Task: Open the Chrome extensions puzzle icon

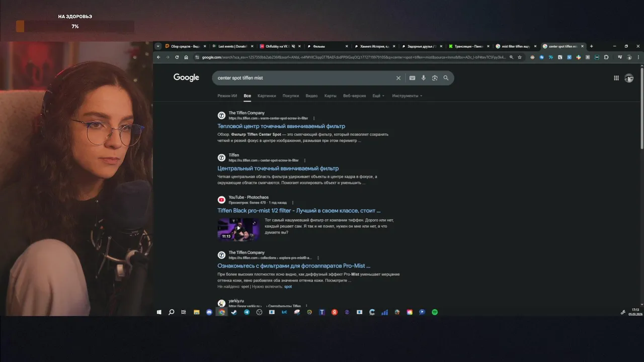Action: [606, 57]
